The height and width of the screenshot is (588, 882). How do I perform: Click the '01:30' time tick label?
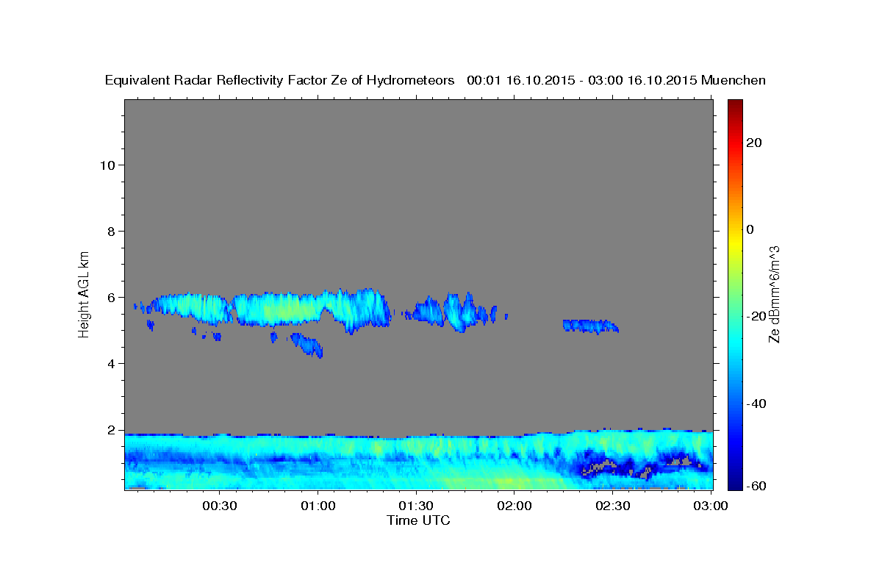click(415, 506)
